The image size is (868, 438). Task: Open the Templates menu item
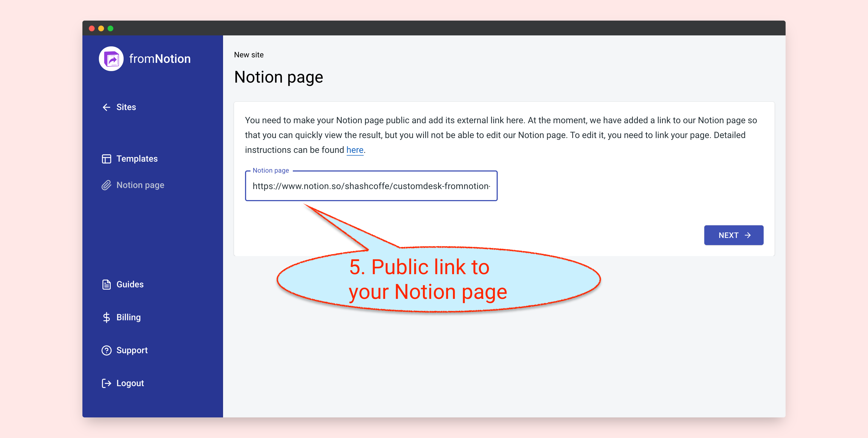137,159
